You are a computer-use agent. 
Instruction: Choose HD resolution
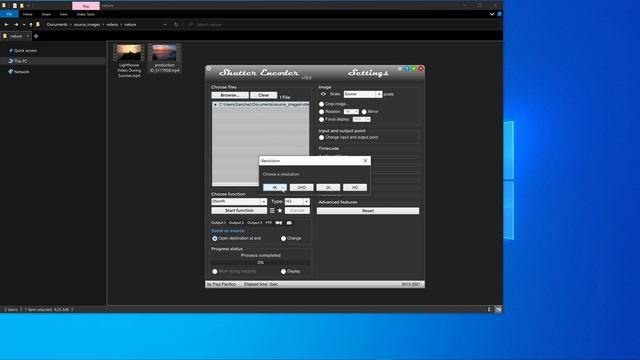(x=355, y=187)
